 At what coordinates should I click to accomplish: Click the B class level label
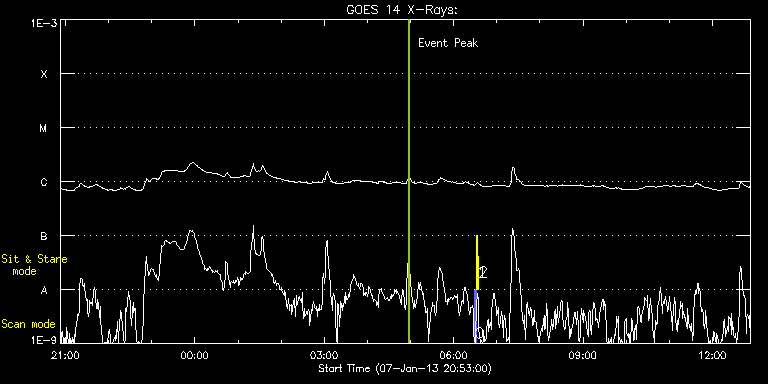coord(44,236)
